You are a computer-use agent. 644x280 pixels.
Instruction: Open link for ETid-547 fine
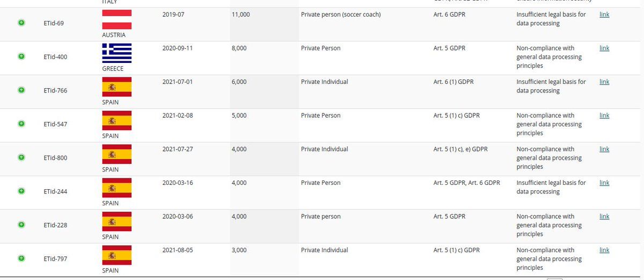coord(604,116)
